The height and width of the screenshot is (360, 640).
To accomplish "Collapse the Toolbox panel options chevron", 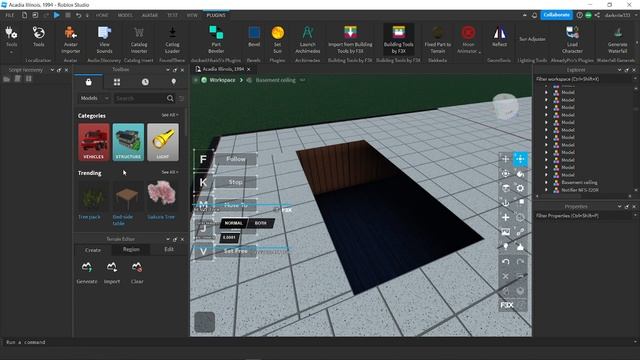I will pos(168,70).
